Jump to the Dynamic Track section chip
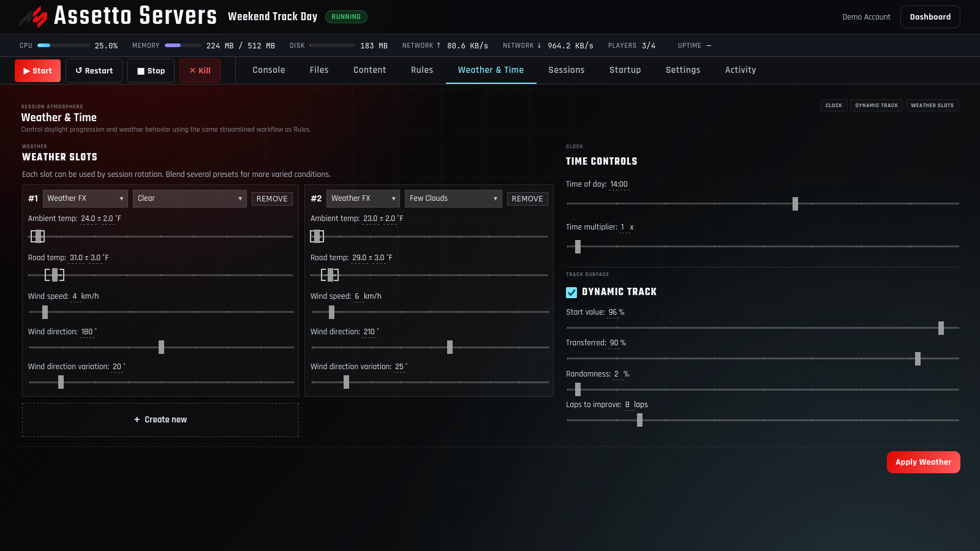 point(876,105)
